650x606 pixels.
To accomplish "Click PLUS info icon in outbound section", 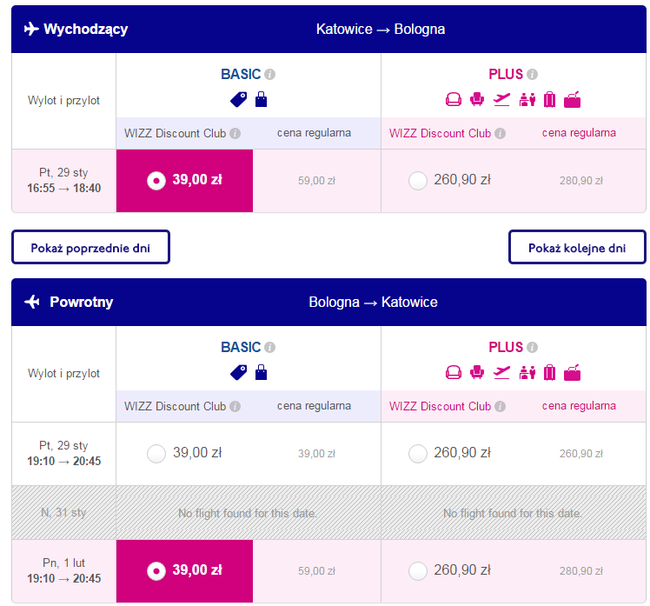I will pyautogui.click(x=532, y=74).
